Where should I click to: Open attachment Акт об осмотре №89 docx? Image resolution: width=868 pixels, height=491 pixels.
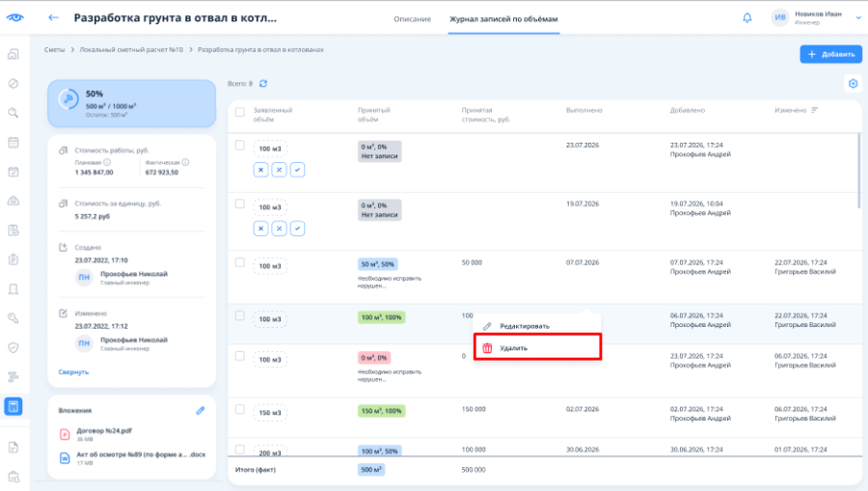pos(141,454)
